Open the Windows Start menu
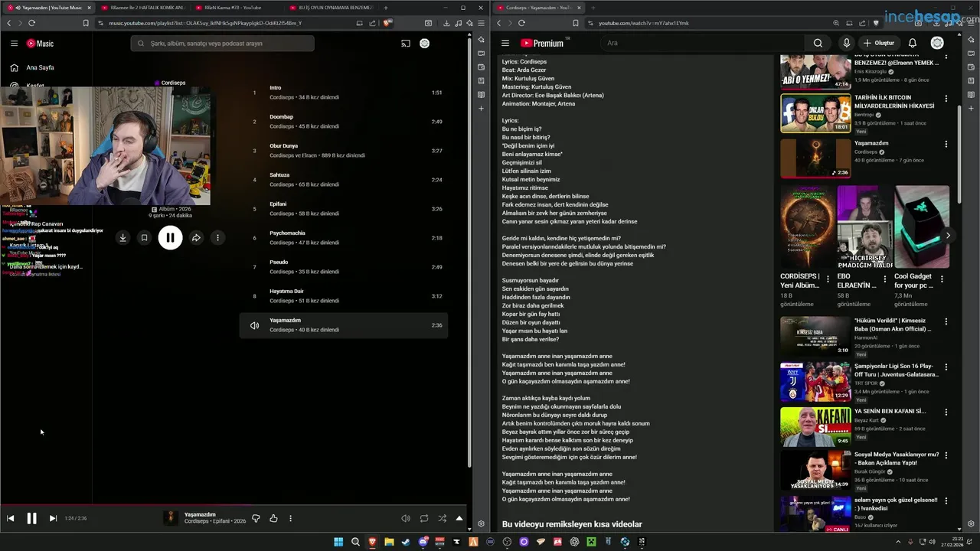This screenshot has height=551, width=980. (338, 542)
